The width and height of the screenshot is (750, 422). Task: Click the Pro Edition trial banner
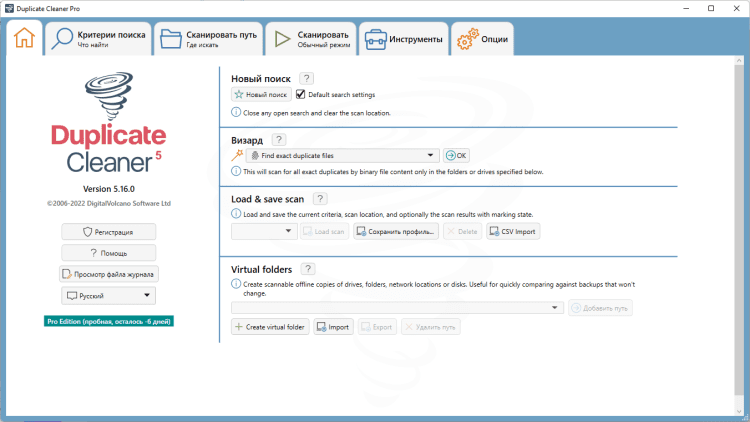pyautogui.click(x=109, y=322)
